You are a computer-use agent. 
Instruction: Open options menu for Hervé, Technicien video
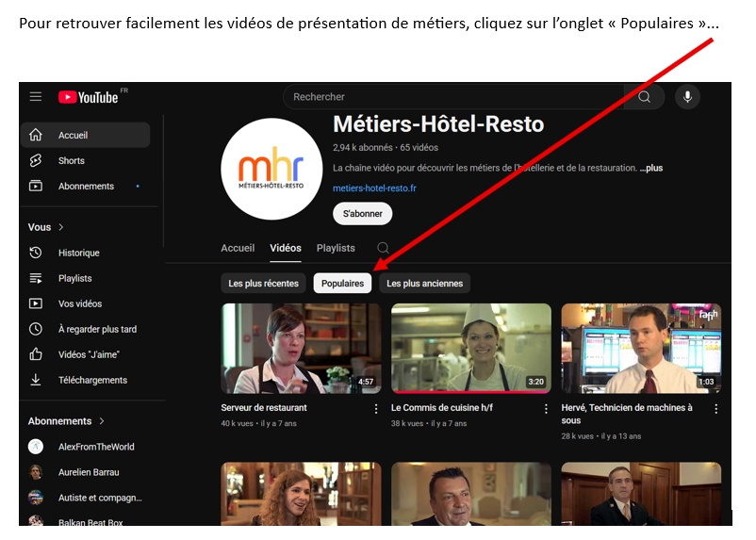click(x=716, y=409)
